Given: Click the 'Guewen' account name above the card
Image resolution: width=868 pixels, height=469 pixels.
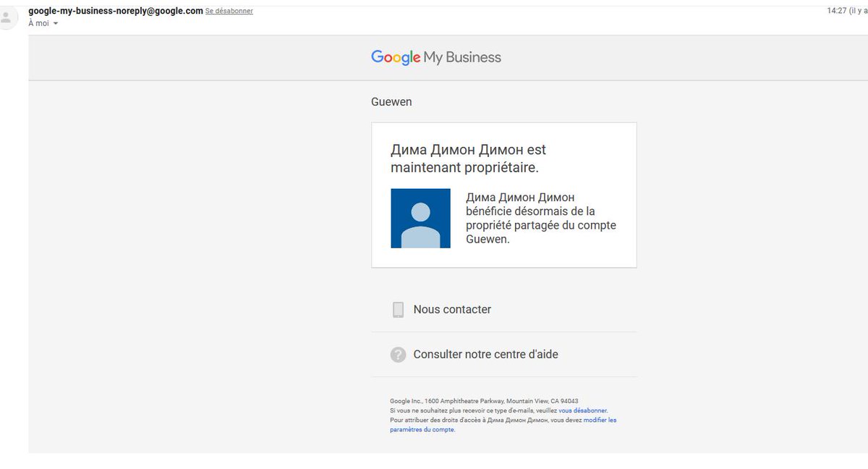Looking at the screenshot, I should point(391,102).
